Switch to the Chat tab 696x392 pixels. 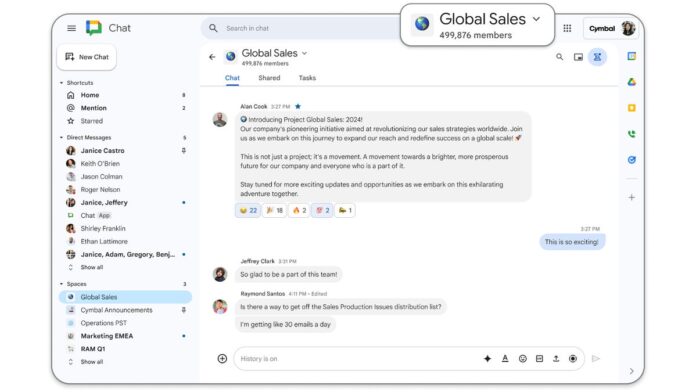click(232, 78)
